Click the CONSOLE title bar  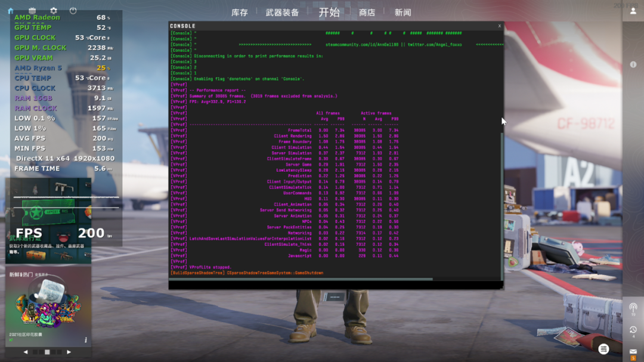coord(336,26)
